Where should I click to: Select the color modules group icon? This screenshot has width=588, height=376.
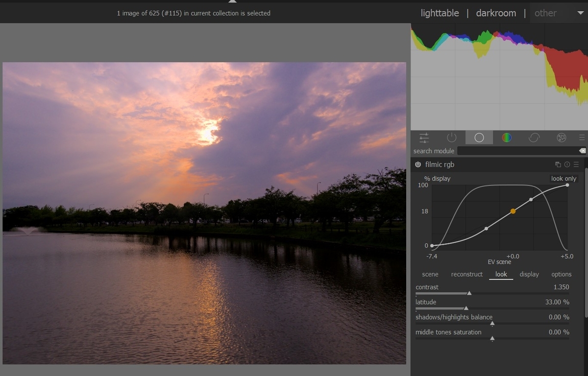pyautogui.click(x=507, y=138)
